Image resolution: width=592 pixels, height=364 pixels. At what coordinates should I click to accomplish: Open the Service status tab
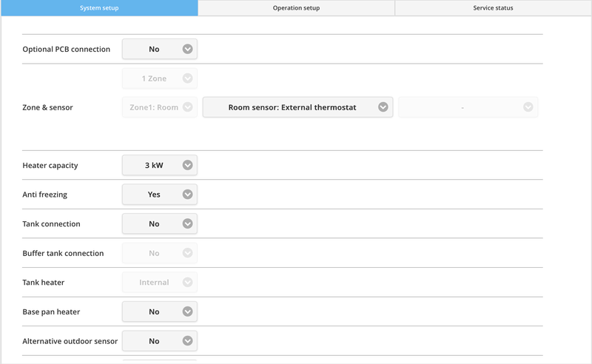(x=493, y=8)
